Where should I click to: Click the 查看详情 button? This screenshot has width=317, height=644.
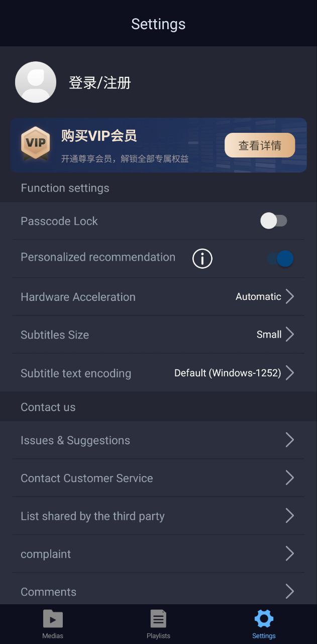[260, 145]
